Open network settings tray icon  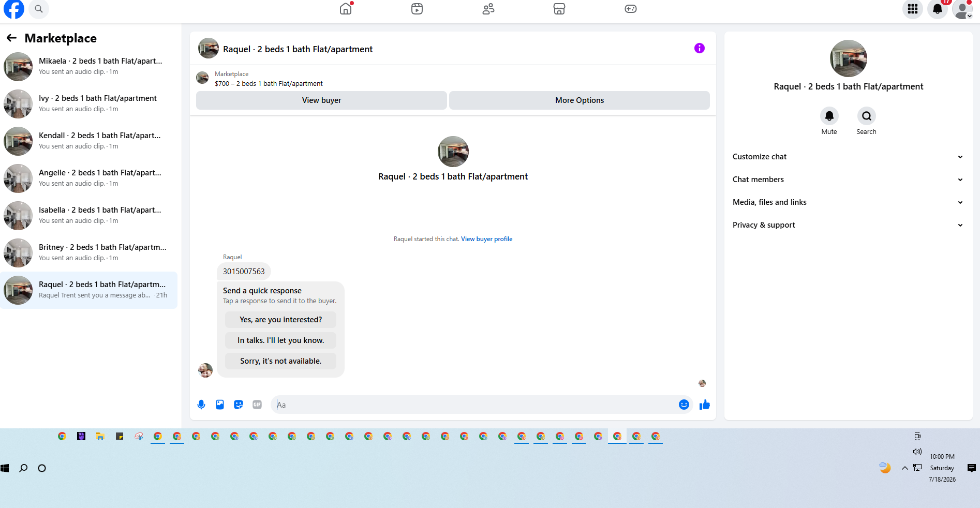[917, 468]
